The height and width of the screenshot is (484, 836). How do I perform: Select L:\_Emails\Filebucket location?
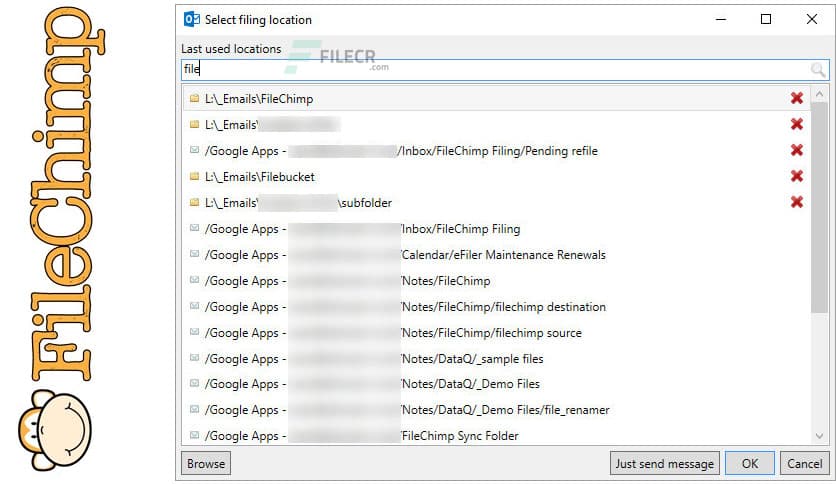point(496,176)
